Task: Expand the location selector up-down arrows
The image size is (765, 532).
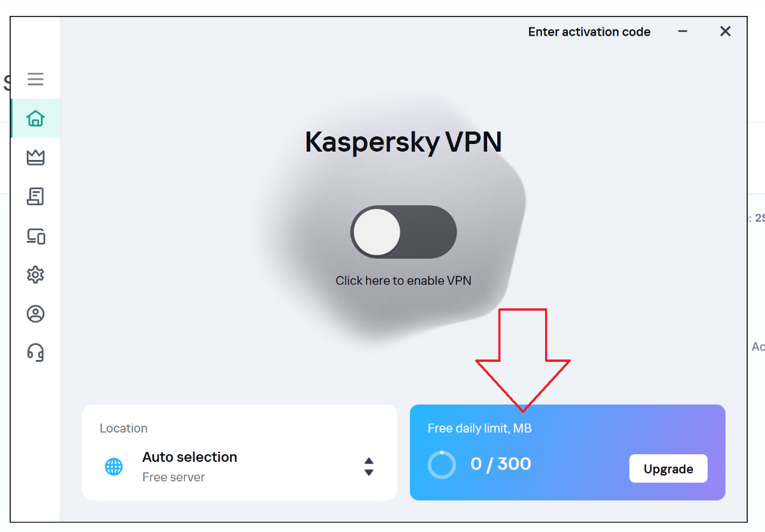Action: coord(368,467)
